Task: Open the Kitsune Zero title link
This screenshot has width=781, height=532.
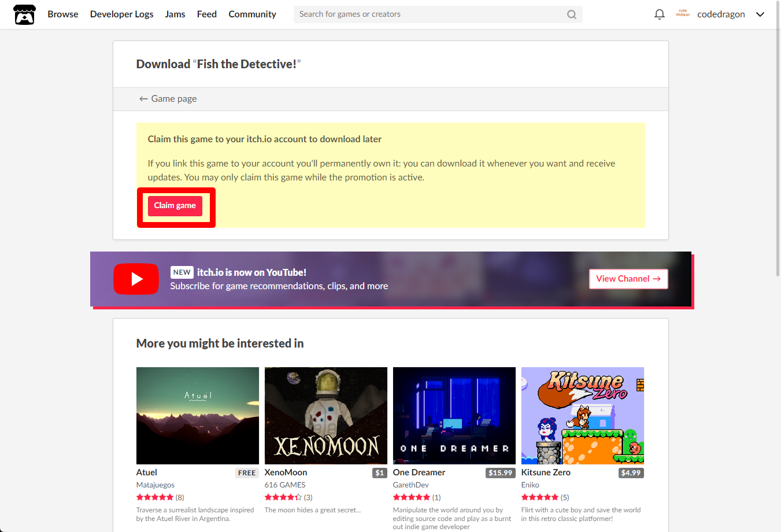Action: tap(546, 472)
